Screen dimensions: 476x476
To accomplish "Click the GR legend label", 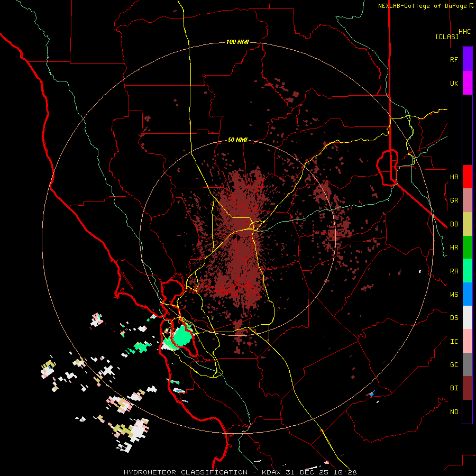I will tap(454, 200).
